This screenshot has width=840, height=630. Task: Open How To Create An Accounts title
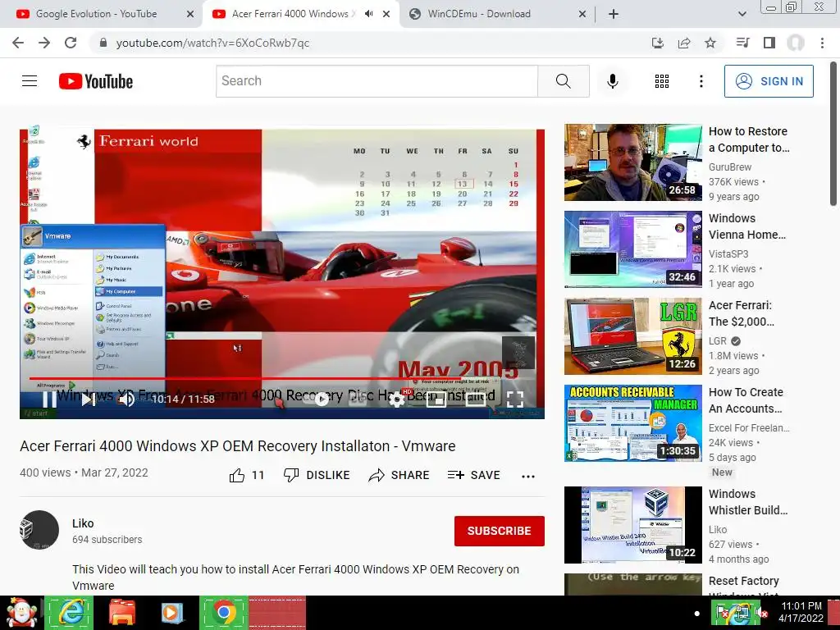tap(746, 400)
